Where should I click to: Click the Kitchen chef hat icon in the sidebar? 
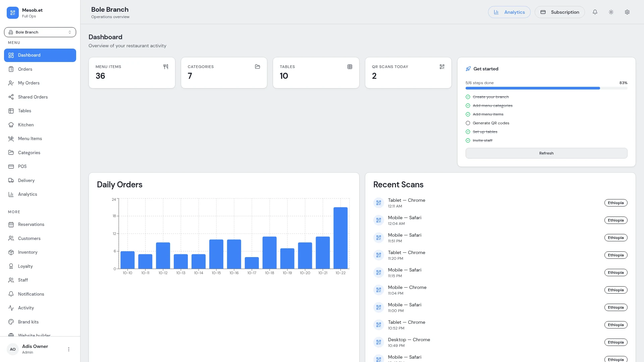[x=11, y=125]
